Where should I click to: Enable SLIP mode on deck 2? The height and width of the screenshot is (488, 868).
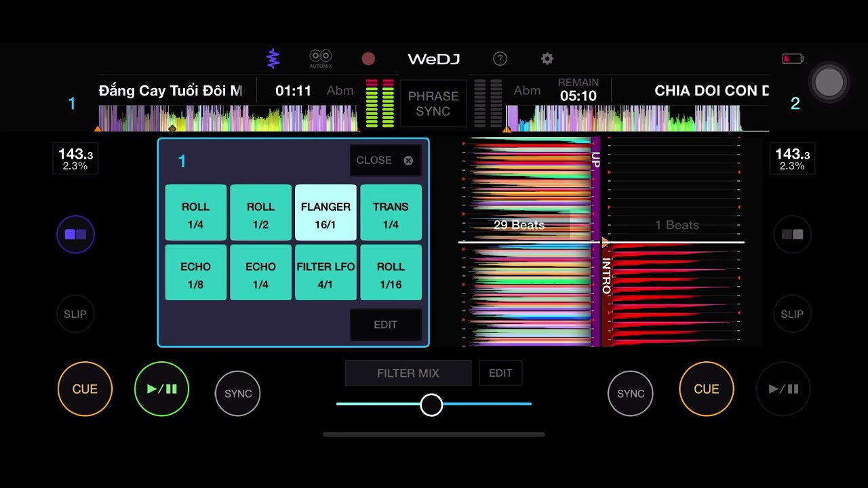coord(792,314)
